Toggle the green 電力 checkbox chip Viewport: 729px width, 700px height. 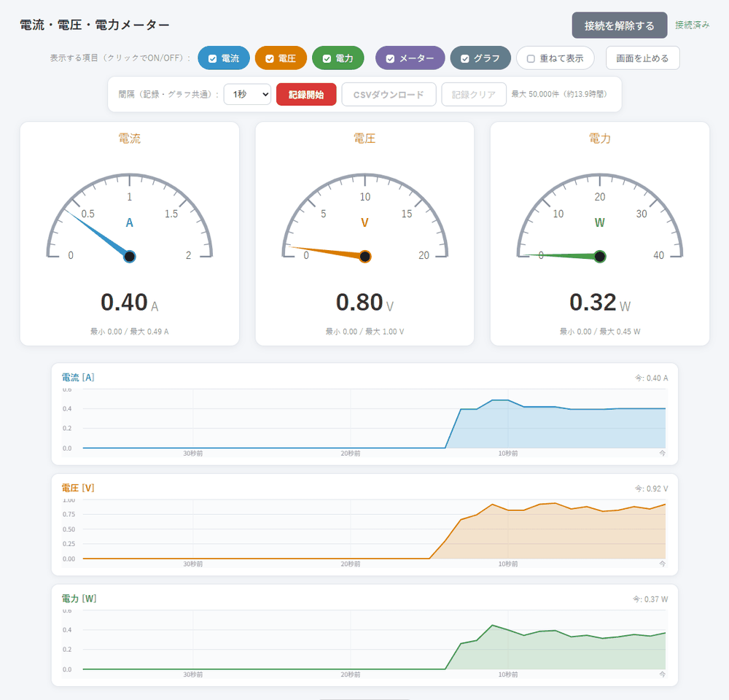(x=338, y=58)
